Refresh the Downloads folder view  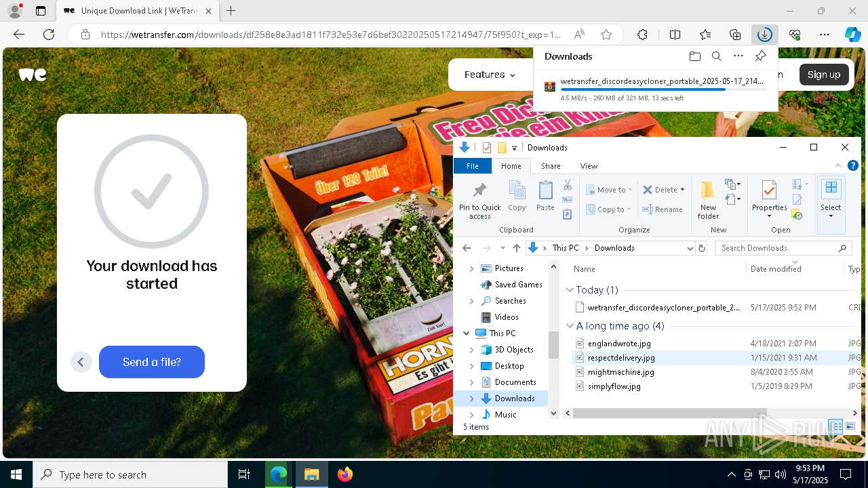[x=702, y=248]
